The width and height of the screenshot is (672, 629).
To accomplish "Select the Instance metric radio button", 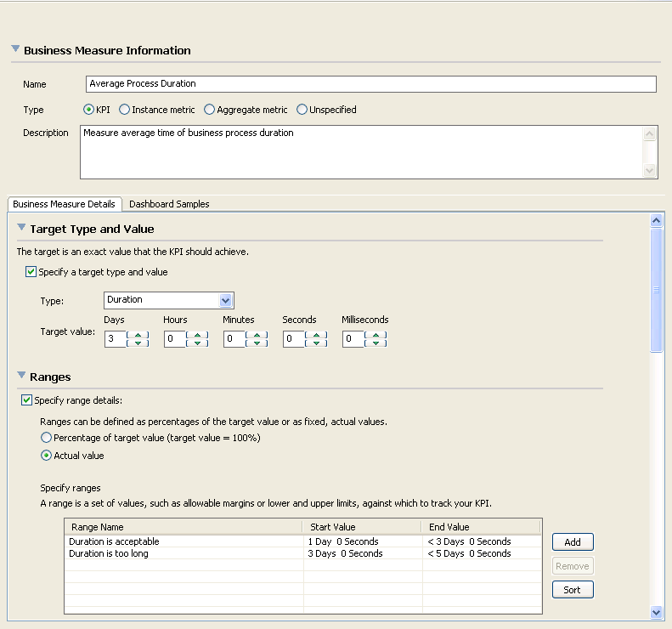I will [125, 110].
